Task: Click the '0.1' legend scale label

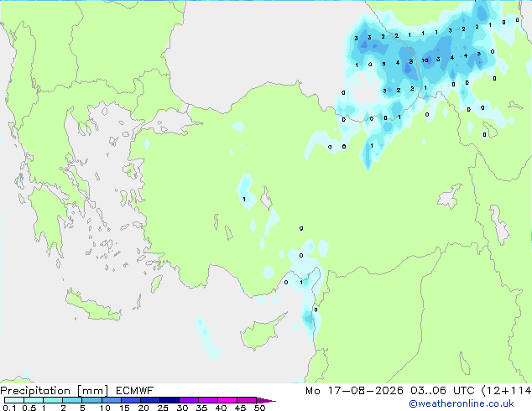Action: pos(9,408)
